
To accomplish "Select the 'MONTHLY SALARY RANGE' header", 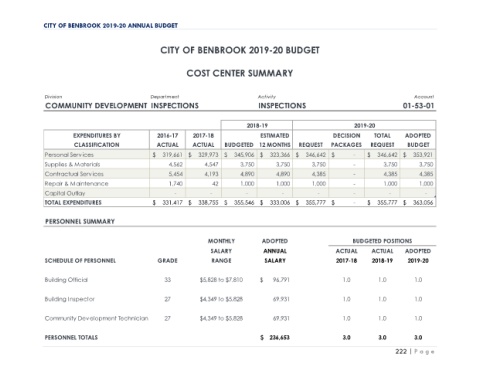I will tap(221, 251).
